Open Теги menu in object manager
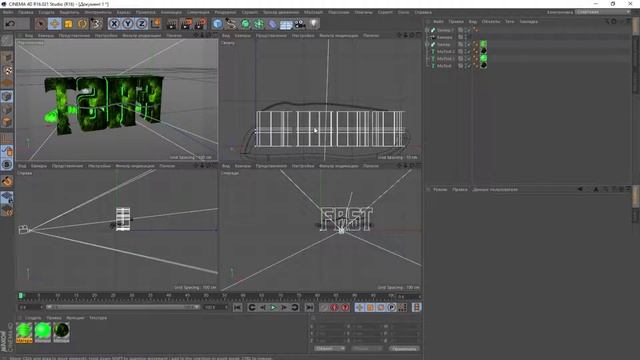This screenshot has height=360, width=640. [x=510, y=21]
